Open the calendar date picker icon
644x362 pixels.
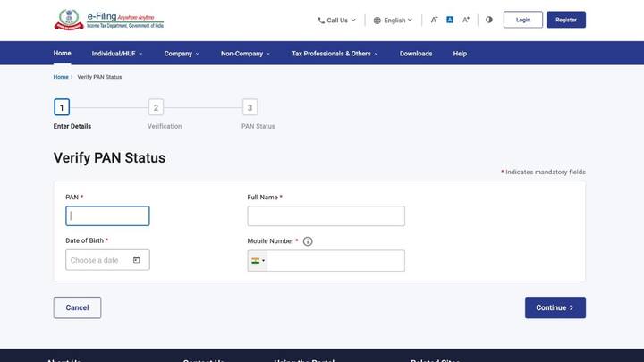136,260
